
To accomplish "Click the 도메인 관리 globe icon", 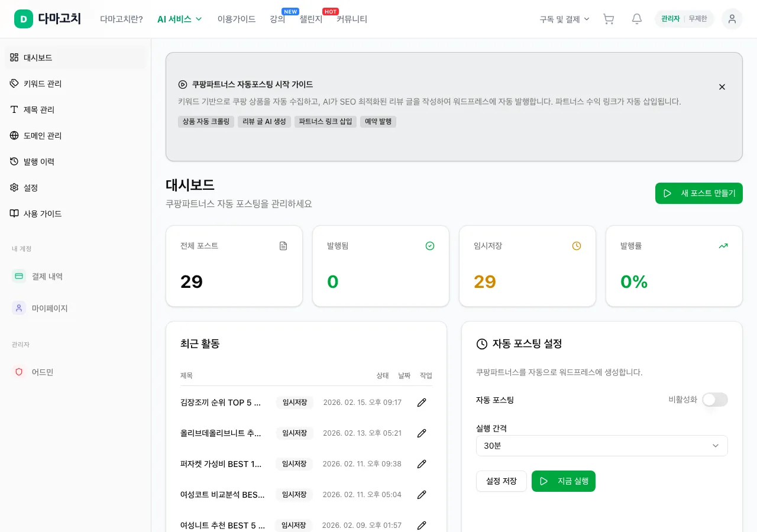I will [14, 135].
